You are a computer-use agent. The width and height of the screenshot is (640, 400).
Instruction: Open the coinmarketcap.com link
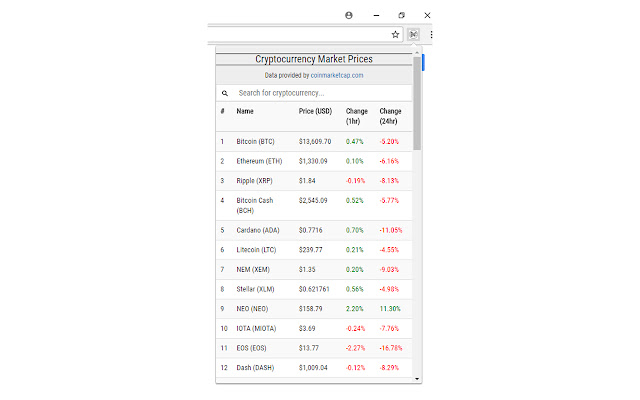(337, 75)
